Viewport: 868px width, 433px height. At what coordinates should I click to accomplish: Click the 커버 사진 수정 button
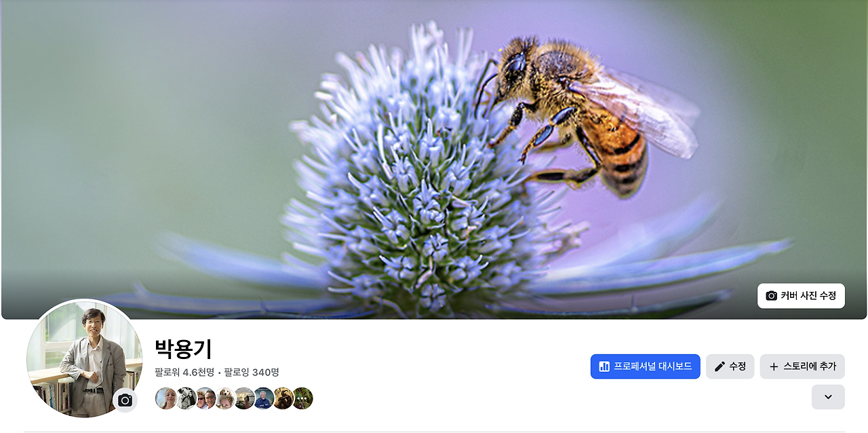[801, 296]
